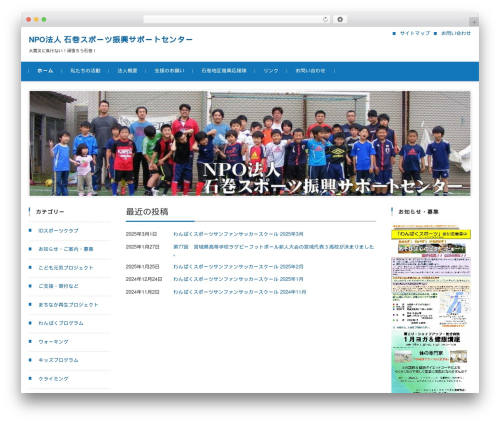The height and width of the screenshot is (423, 500).
Task: Click the browser reload icon
Action: point(325,19)
